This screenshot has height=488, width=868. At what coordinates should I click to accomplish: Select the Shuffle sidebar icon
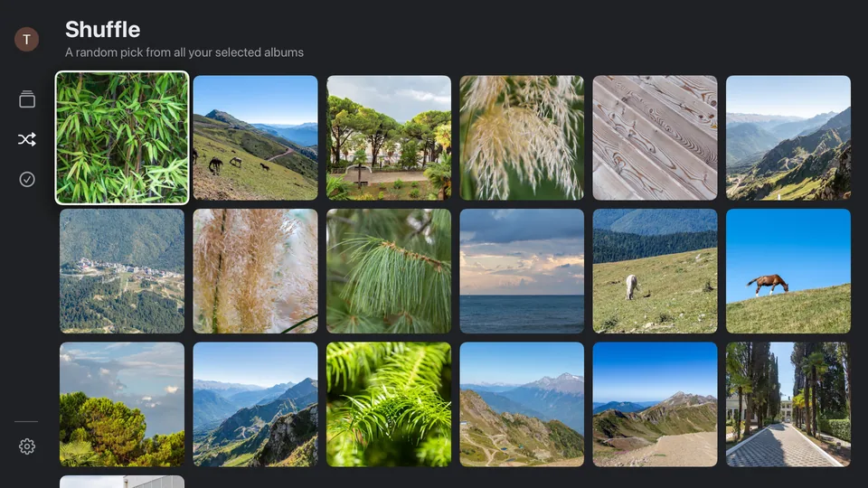[26, 139]
